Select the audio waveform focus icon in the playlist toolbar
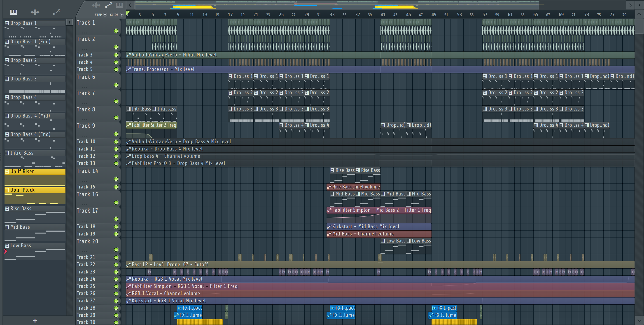Image resolution: width=644 pixels, height=325 pixels. click(x=96, y=5)
